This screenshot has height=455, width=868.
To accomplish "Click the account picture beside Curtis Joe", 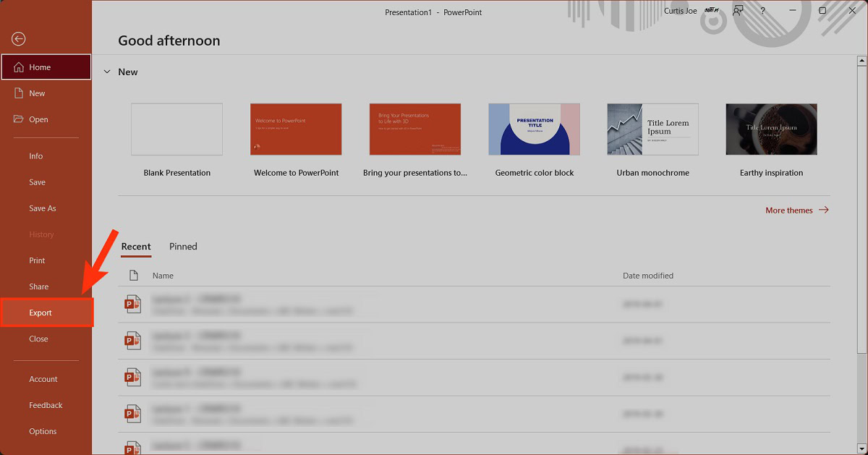I will [710, 11].
